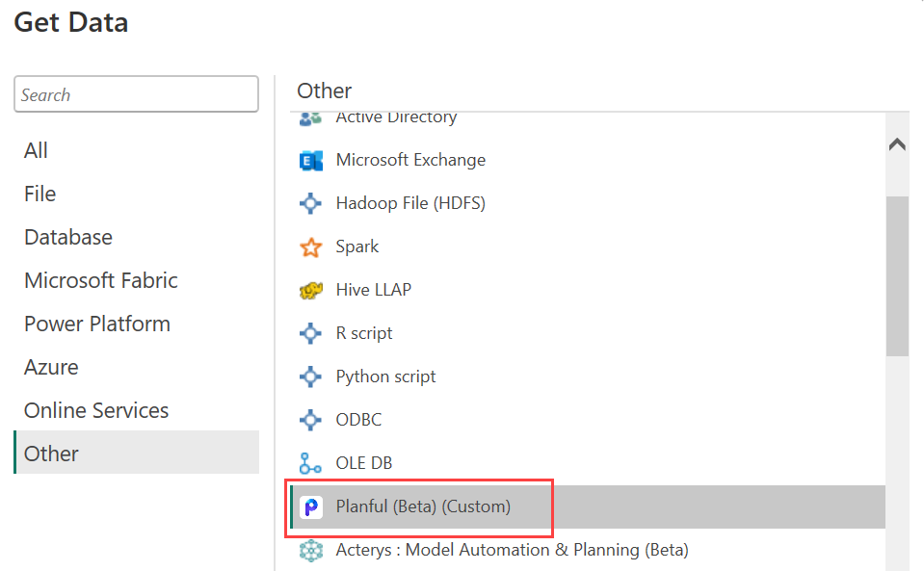Click the R script connector icon
Image resolution: width=924 pixels, height=571 pixels.
[x=310, y=334]
